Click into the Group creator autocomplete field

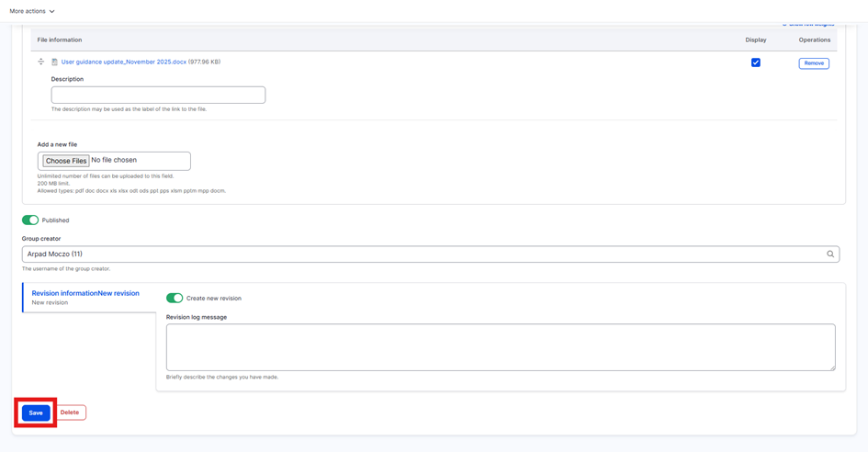423,254
